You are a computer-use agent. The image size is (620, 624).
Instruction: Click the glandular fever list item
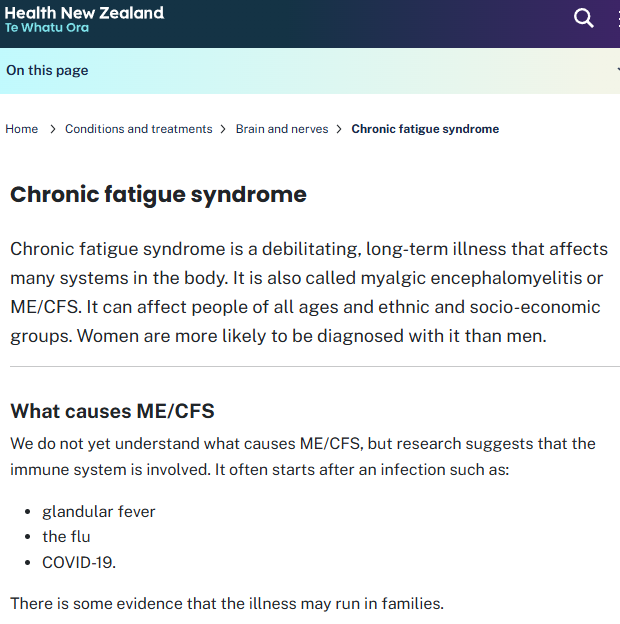point(99,511)
